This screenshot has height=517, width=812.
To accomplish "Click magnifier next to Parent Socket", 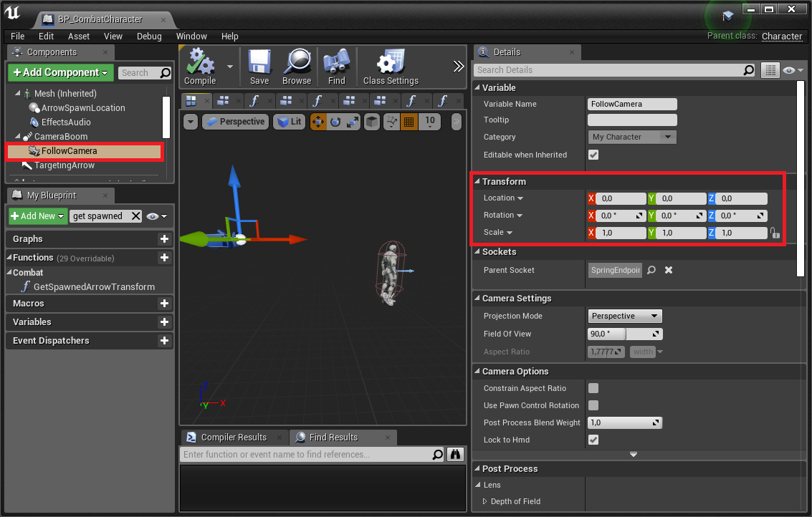I will click(x=651, y=271).
